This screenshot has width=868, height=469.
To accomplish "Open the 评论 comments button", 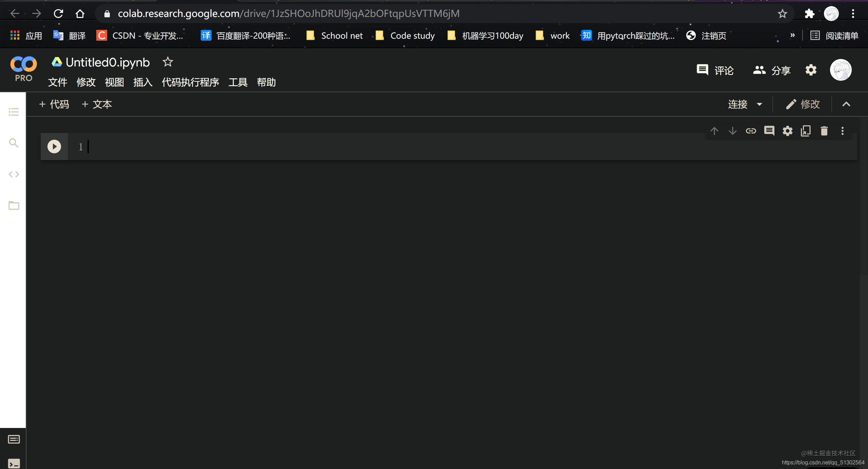I will coord(715,70).
